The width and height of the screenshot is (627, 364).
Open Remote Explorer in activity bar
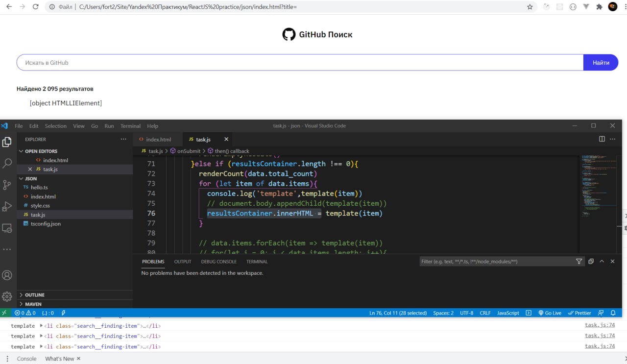pyautogui.click(x=7, y=228)
